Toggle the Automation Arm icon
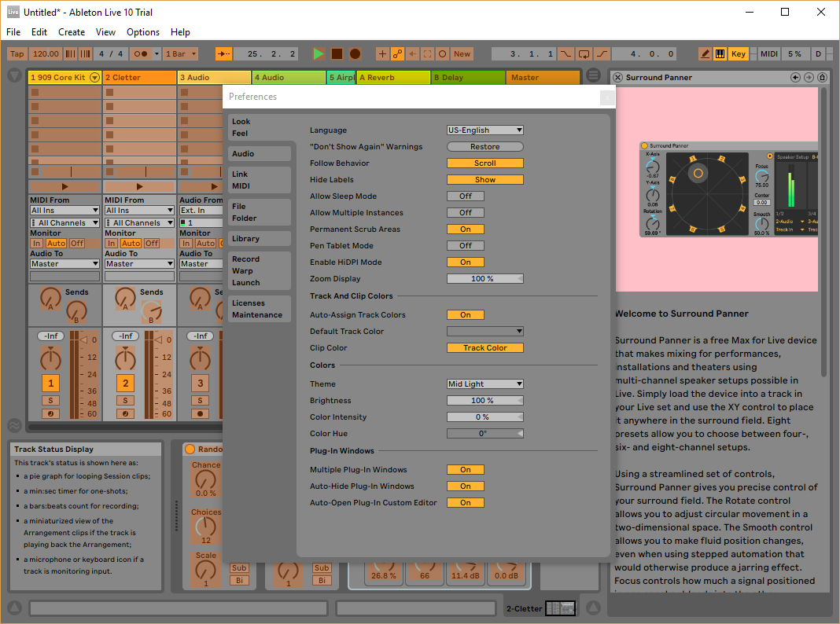This screenshot has width=840, height=624. click(397, 53)
